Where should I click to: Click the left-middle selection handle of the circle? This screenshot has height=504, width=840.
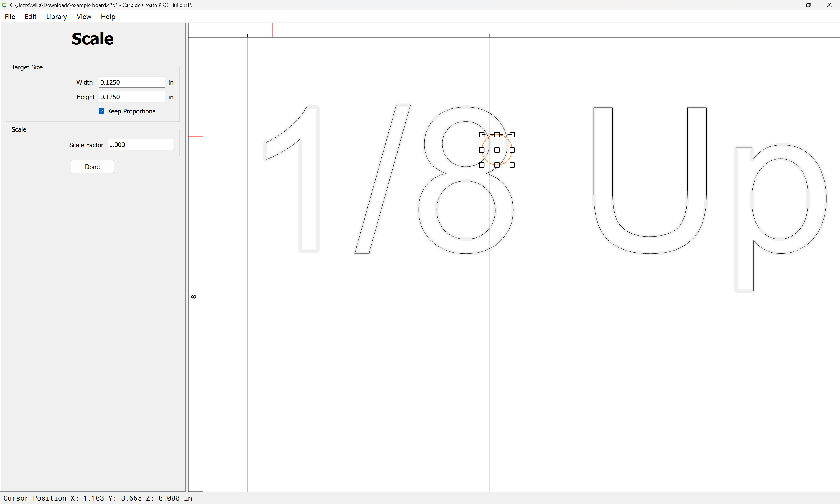coord(482,150)
